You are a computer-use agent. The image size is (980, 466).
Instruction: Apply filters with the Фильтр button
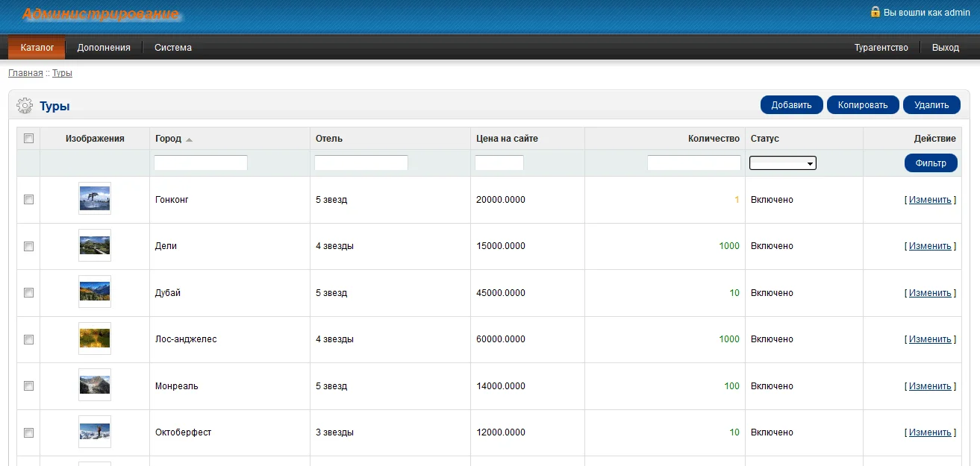[930, 163]
